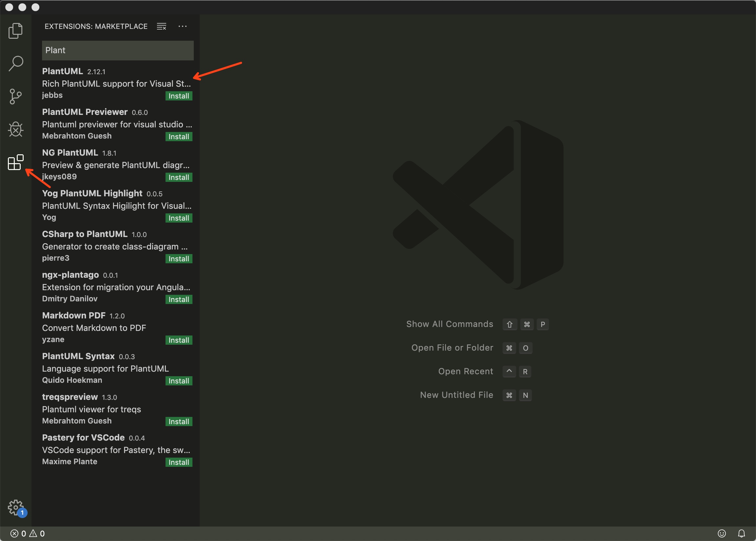756x541 pixels.
Task: Select CSharp to PlantUML title
Action: pyautogui.click(x=85, y=234)
